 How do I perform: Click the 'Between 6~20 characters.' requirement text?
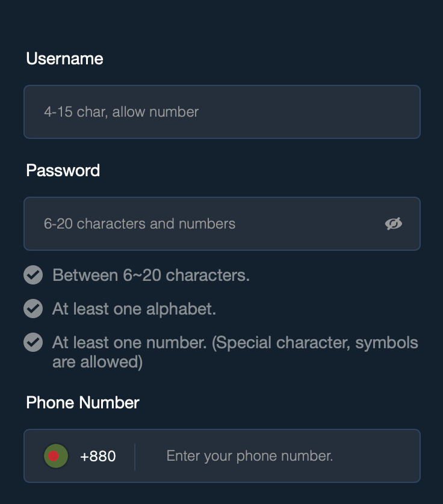point(150,275)
